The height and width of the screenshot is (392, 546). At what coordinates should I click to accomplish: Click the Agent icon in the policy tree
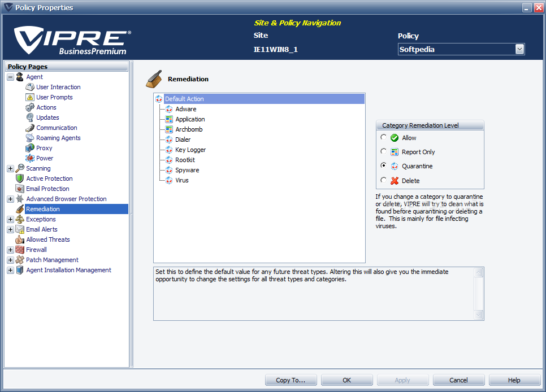click(x=20, y=77)
